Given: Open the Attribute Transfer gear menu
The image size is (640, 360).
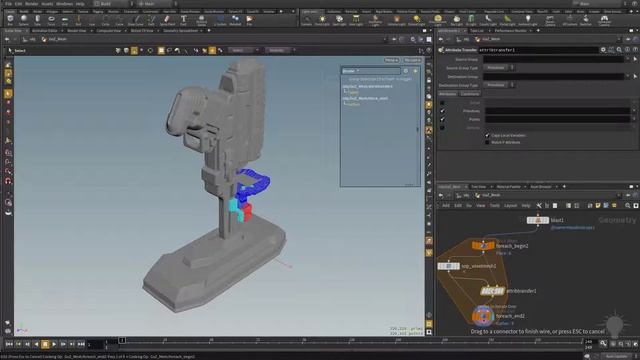Looking at the screenshot, I should [603, 50].
